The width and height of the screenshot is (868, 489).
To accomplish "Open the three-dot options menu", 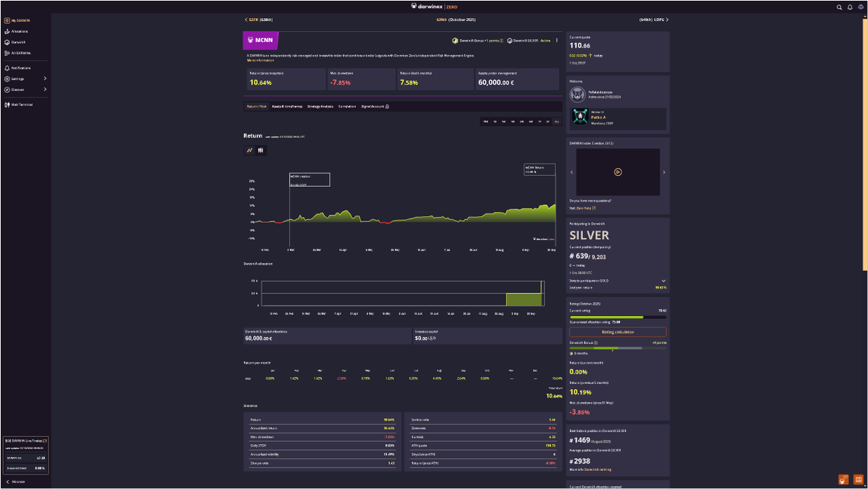I will click(556, 41).
